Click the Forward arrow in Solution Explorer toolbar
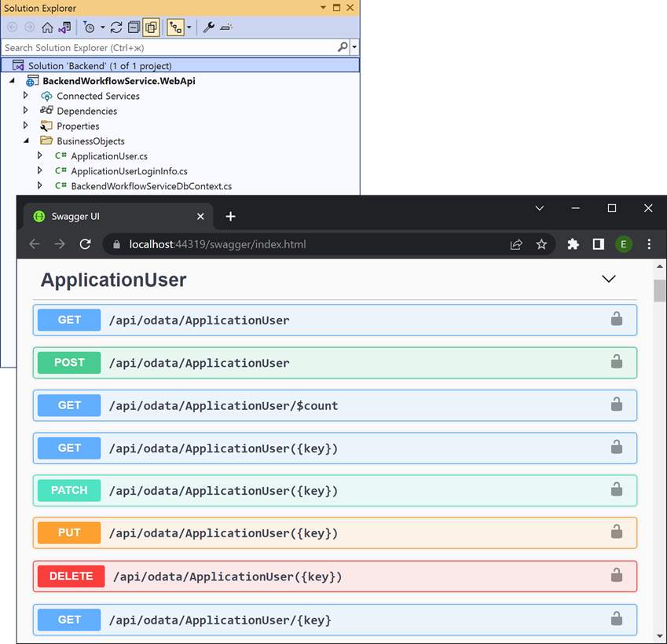 click(x=30, y=27)
